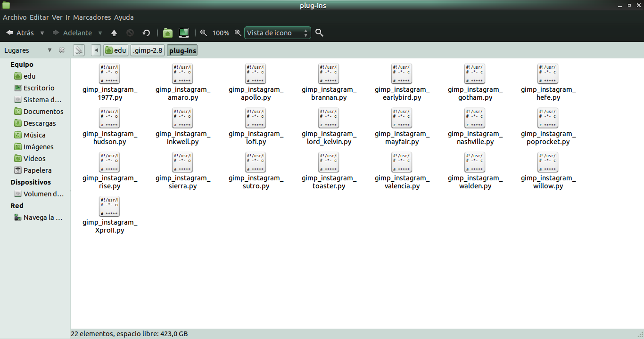
Task: Select the gimp_instagram_1977.py file icon
Action: tap(109, 74)
